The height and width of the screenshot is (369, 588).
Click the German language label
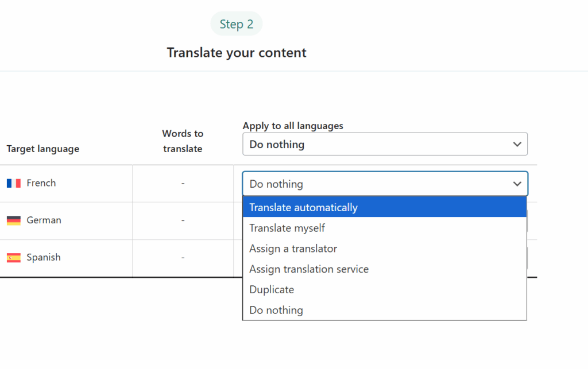point(44,220)
